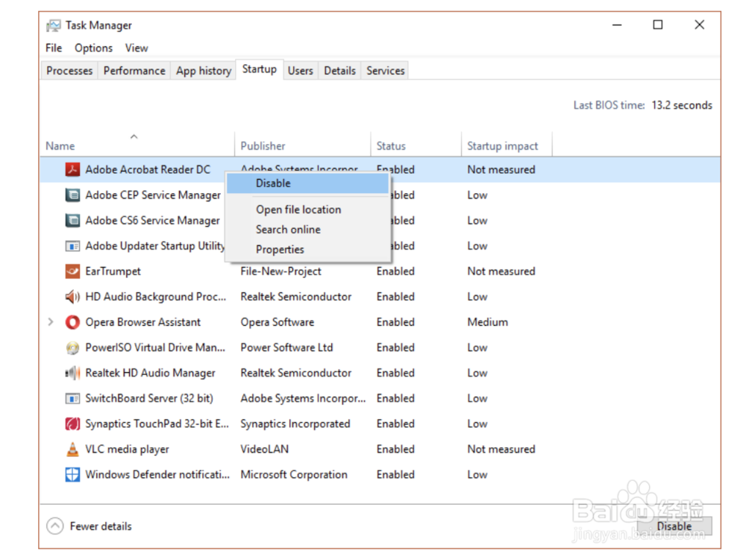746x560 pixels.
Task: Switch to the Services tab
Action: pos(386,71)
